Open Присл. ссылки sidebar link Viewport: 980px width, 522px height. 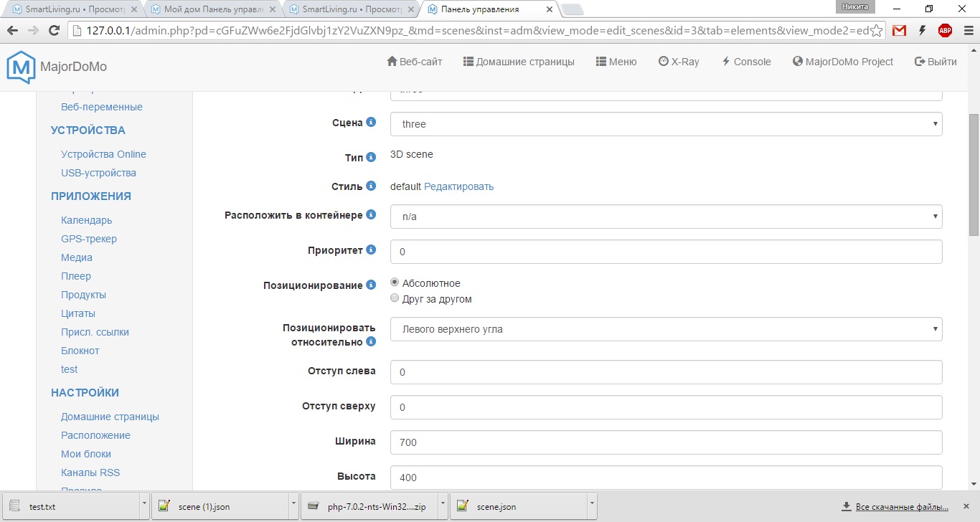[95, 332]
